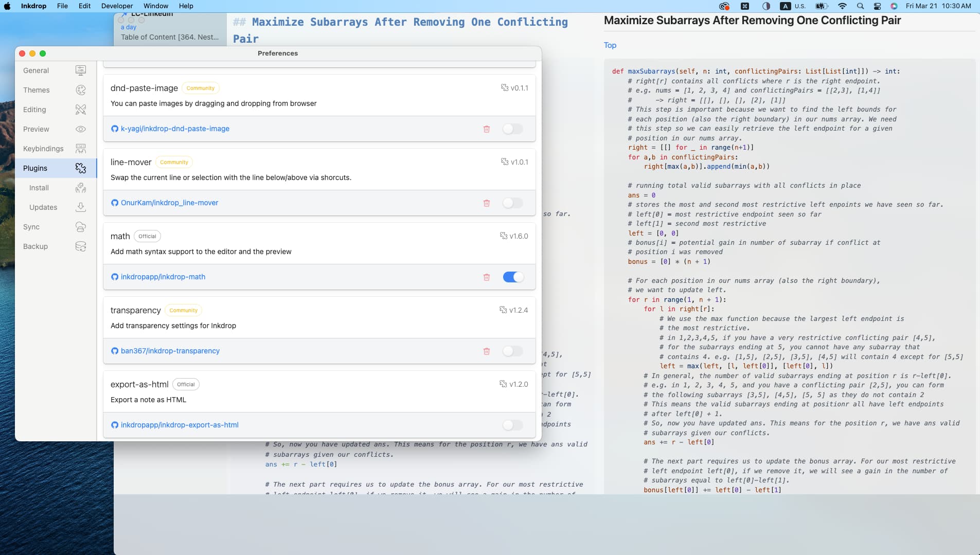Click the export-as-html version icon
The height and width of the screenshot is (555, 980).
coord(503,384)
